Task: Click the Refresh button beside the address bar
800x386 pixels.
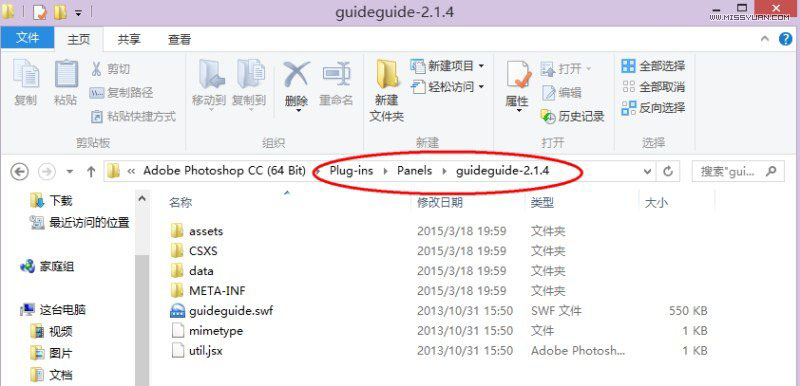Action: click(x=668, y=171)
